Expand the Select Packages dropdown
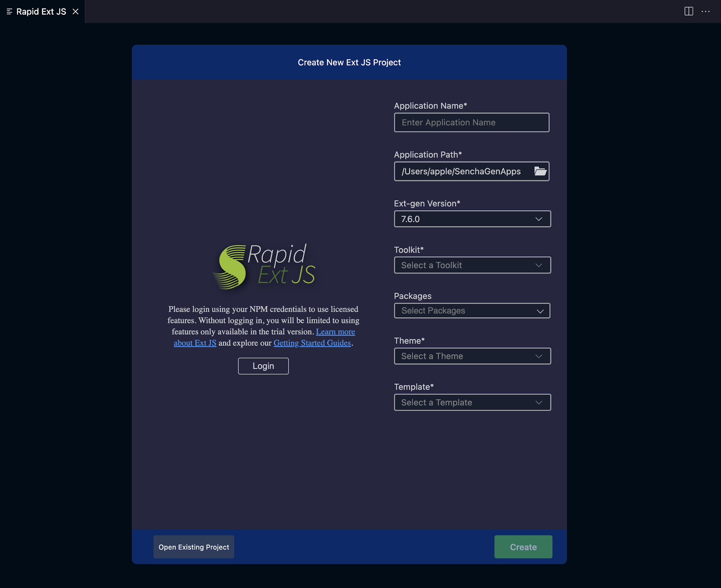The image size is (721, 588). click(x=472, y=311)
